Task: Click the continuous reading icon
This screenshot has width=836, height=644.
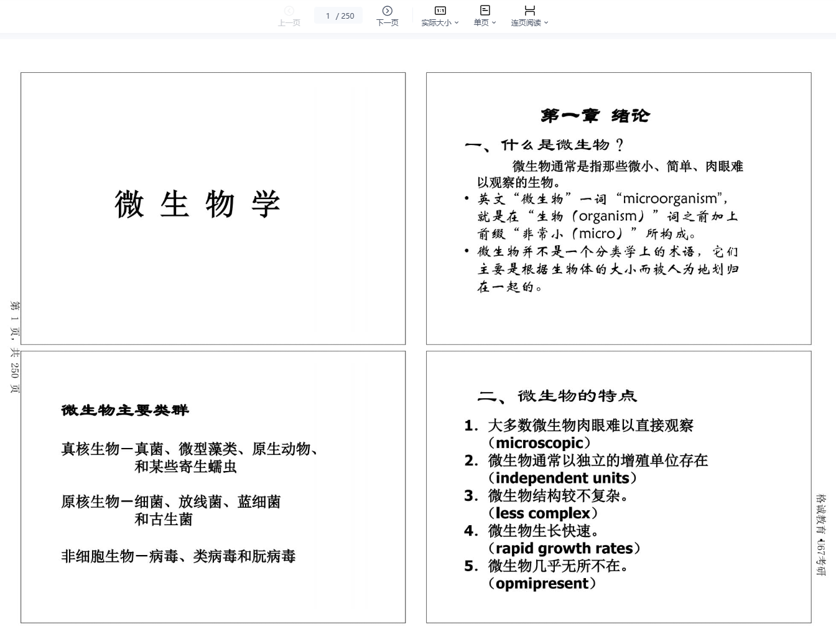Action: coord(529,11)
